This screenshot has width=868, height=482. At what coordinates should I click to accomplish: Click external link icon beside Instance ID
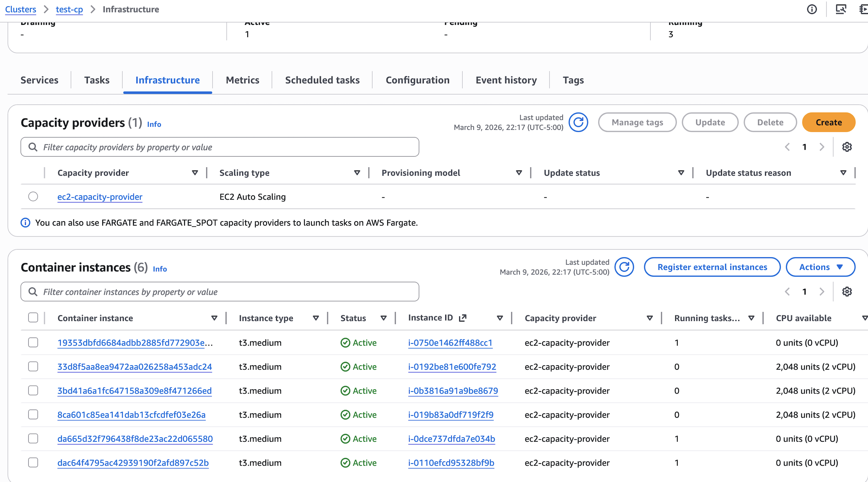pyautogui.click(x=463, y=318)
